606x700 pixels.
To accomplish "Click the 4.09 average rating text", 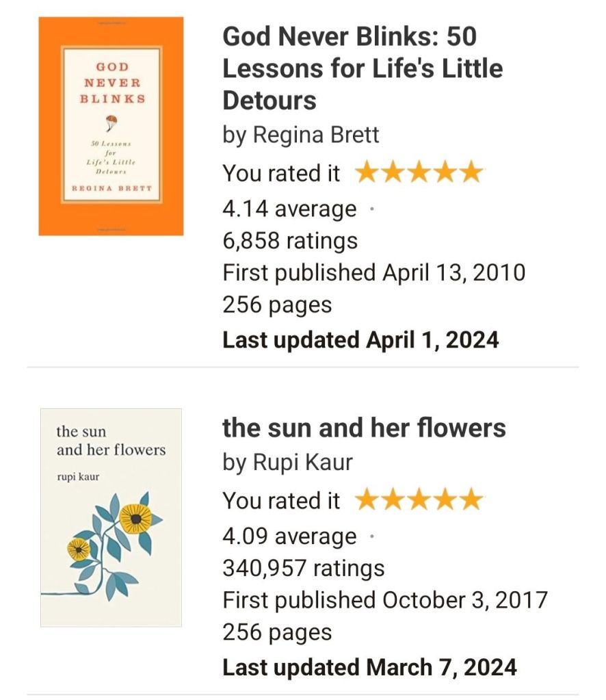I will [x=289, y=536].
